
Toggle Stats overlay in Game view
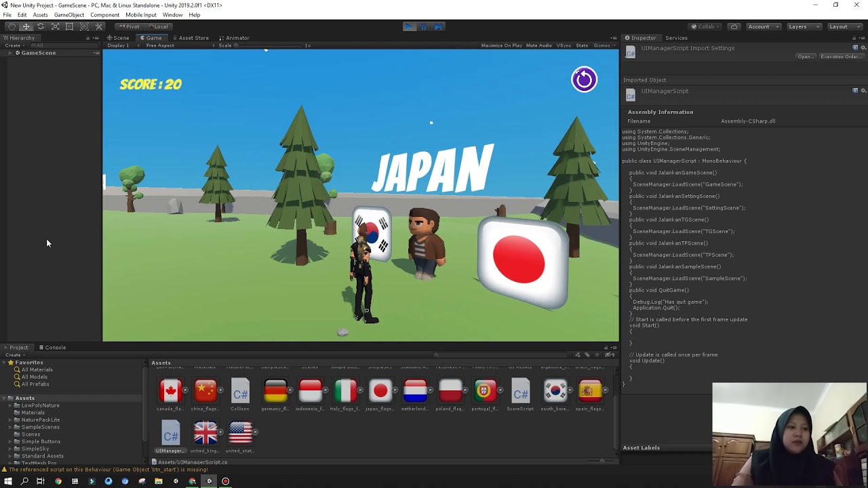click(582, 45)
